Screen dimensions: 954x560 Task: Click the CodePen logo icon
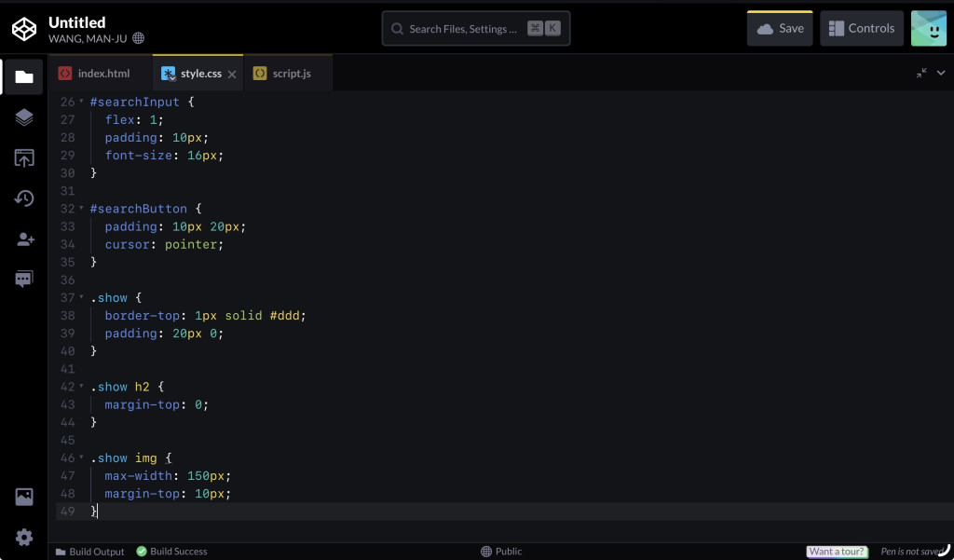24,29
